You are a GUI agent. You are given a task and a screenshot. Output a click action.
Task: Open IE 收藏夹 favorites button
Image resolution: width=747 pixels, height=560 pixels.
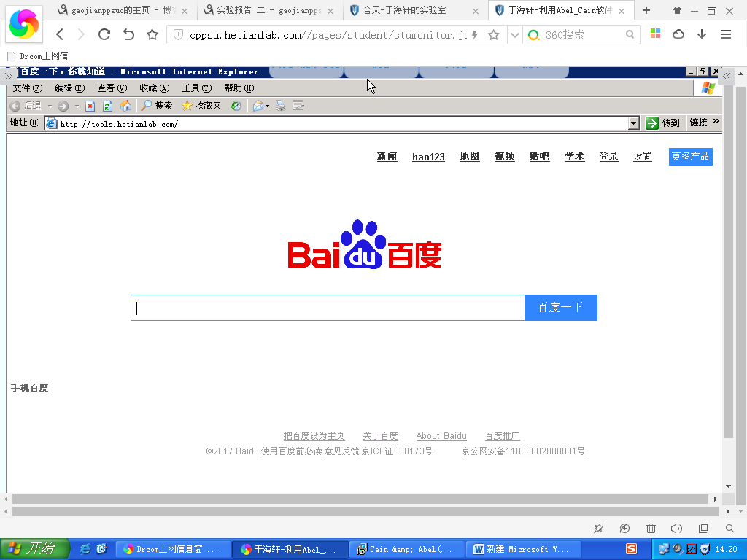(201, 106)
